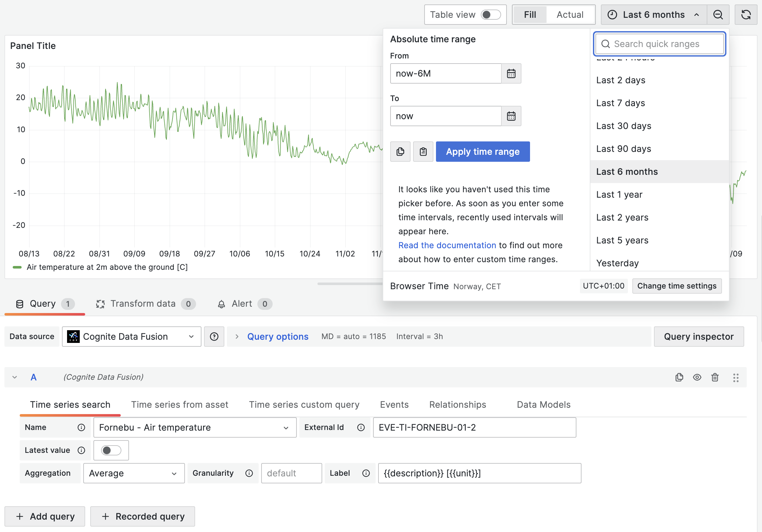Click the External Id input field
The width and height of the screenshot is (762, 532).
pos(474,427)
